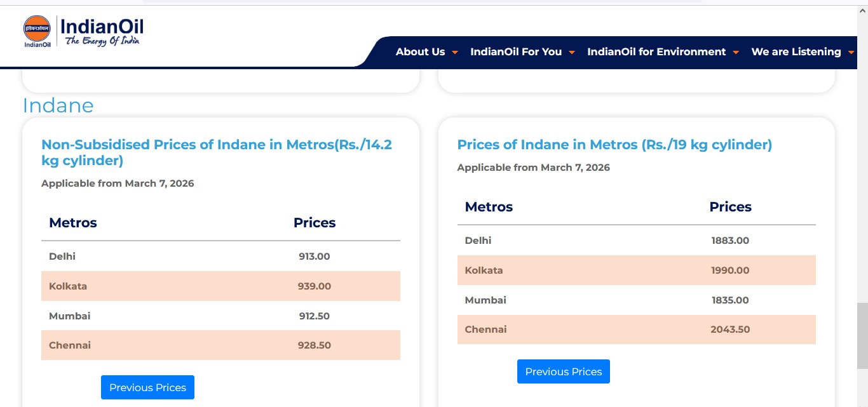Viewport: 868px width, 407px height.
Task: Select Non-Subsidised Prices of Indane heading
Action: click(x=217, y=152)
